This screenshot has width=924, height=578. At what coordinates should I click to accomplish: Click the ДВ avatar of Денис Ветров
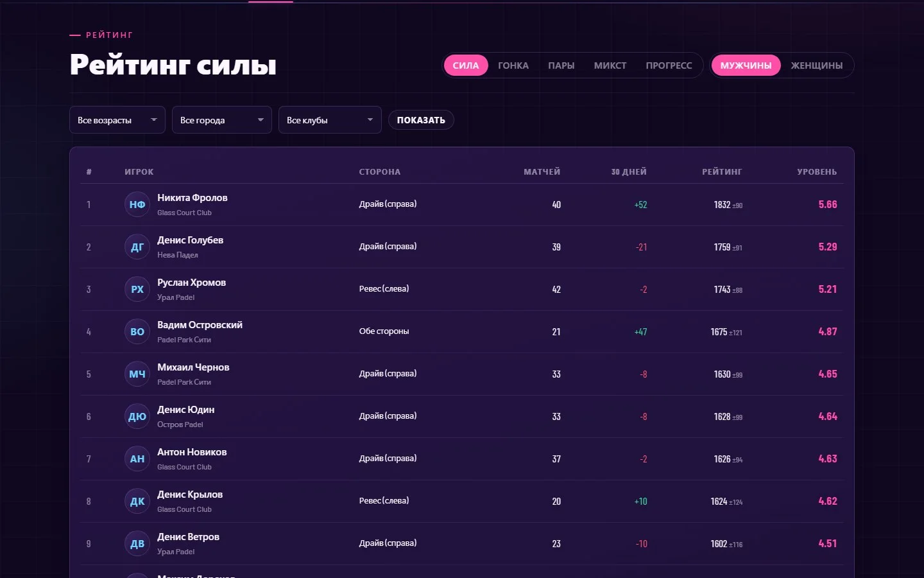click(137, 543)
